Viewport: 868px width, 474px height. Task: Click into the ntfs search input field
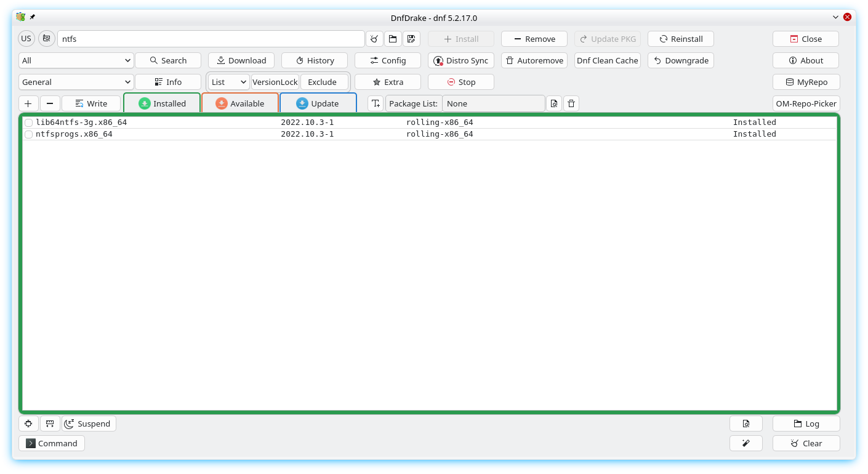(211, 39)
